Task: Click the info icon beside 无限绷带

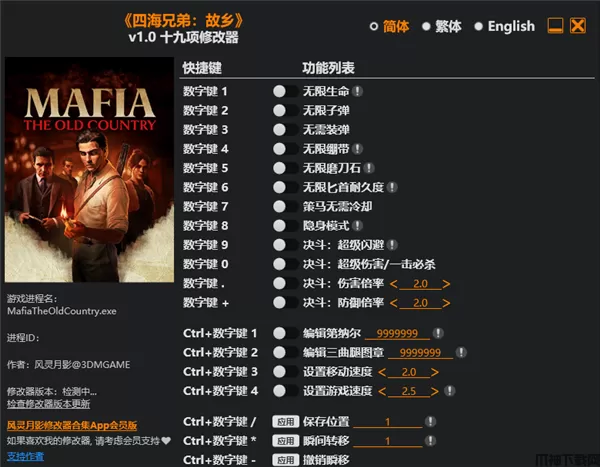Action: click(357, 149)
